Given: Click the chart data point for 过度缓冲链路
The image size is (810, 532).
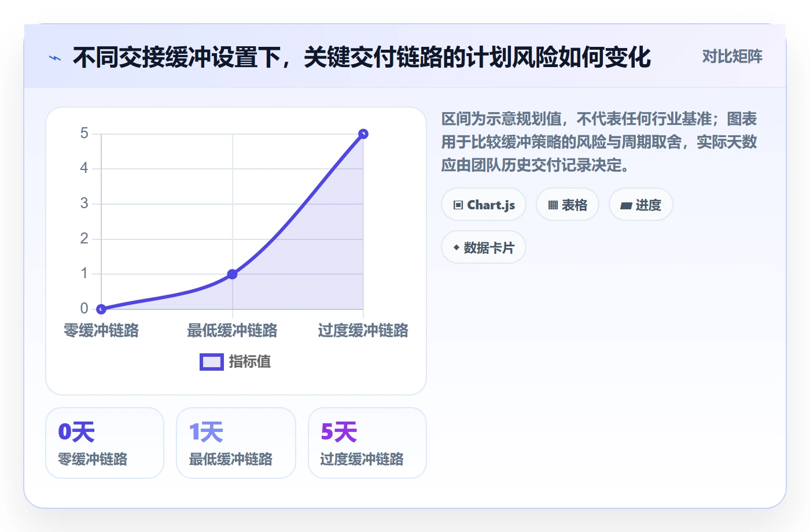Looking at the screenshot, I should pos(363,134).
